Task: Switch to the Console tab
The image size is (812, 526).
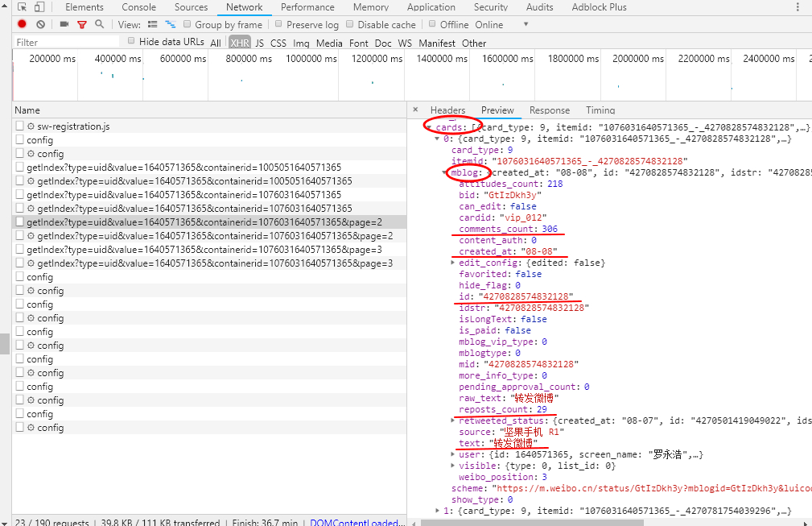Action: click(x=138, y=7)
